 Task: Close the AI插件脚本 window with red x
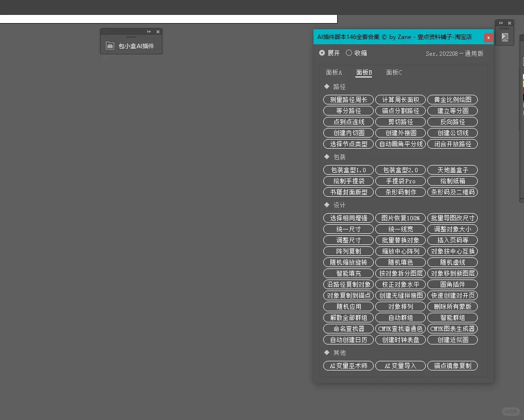click(488, 38)
